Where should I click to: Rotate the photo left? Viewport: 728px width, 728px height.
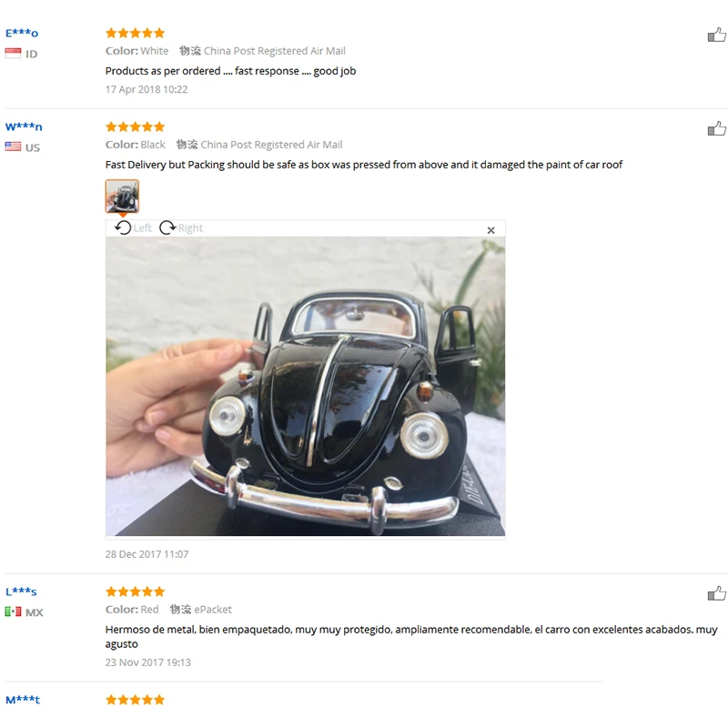pyautogui.click(x=123, y=227)
